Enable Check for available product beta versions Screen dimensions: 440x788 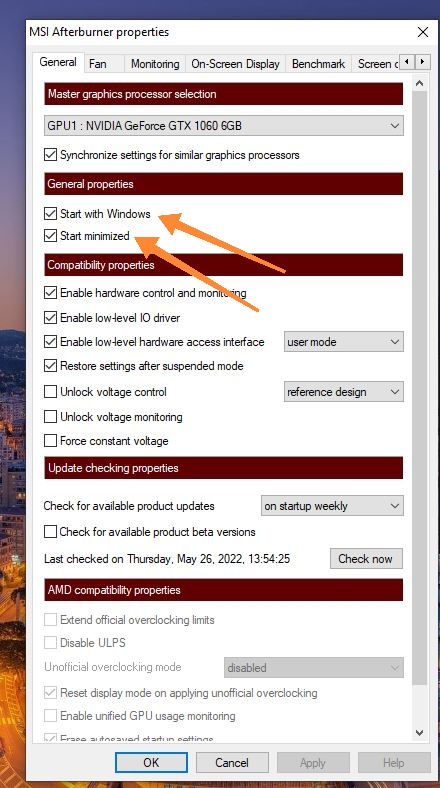[50, 532]
